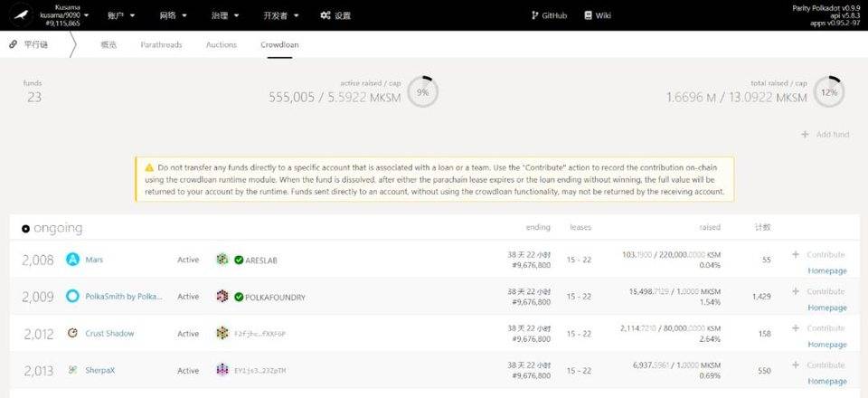The width and height of the screenshot is (868, 398).
Task: Click Contribute in the PolkaSmith row
Action: [x=819, y=291]
